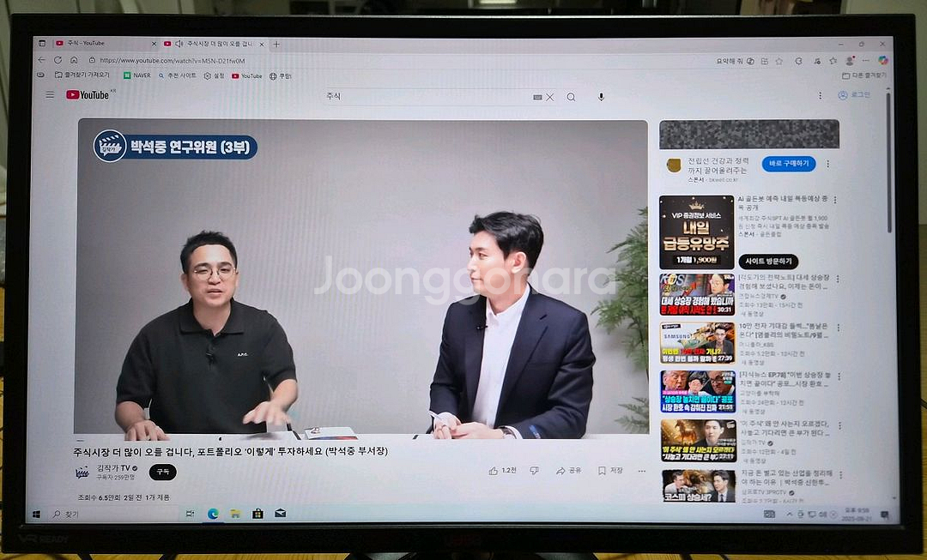Screen dimensions: 927x560
Task: Click the YouTube logo to go home
Action: (x=88, y=94)
